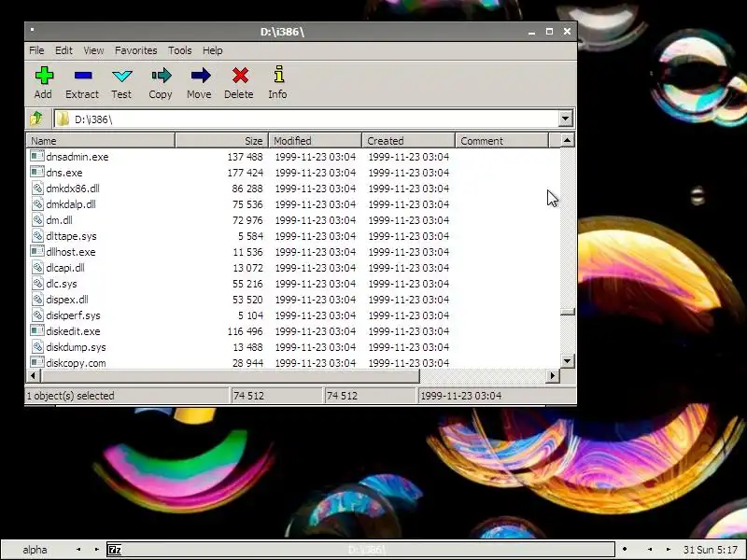Click the '1 object(s) selected' status text

pos(71,396)
